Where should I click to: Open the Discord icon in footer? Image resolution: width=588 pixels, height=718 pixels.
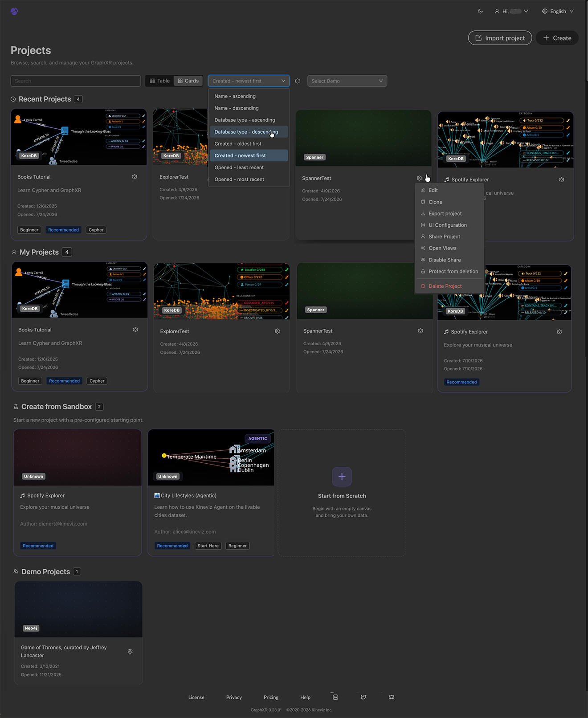(x=392, y=697)
